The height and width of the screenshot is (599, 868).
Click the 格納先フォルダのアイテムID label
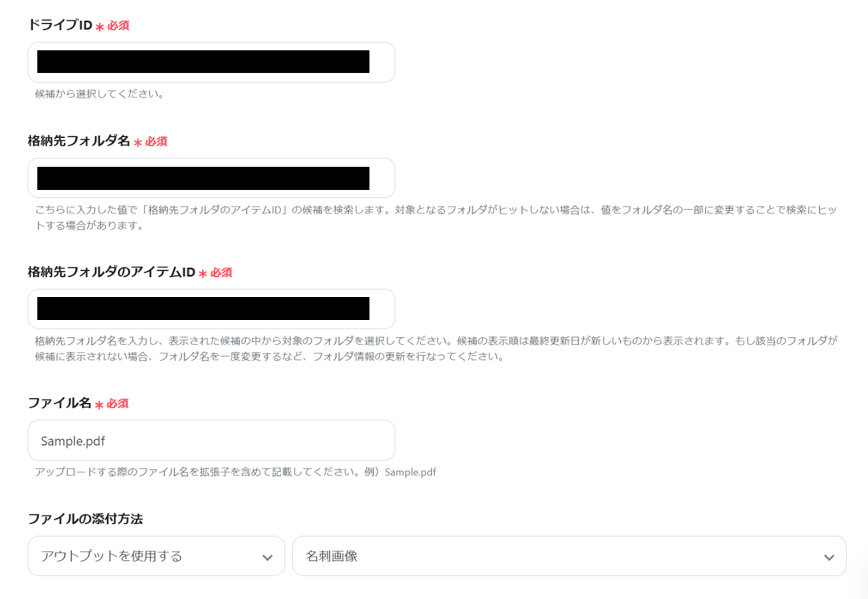click(x=111, y=272)
